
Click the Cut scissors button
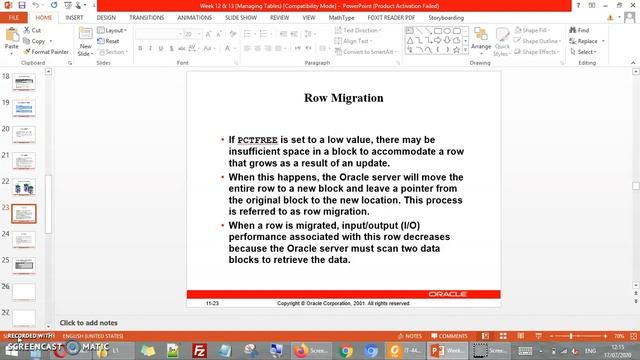(x=32, y=30)
